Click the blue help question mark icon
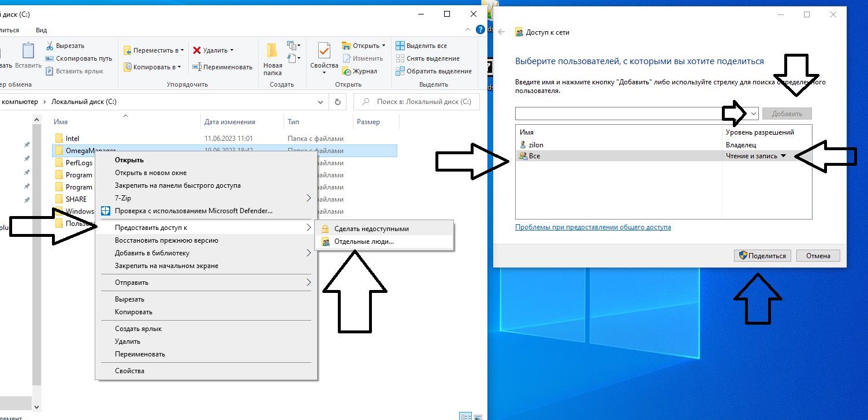868x420 pixels. coord(480,29)
